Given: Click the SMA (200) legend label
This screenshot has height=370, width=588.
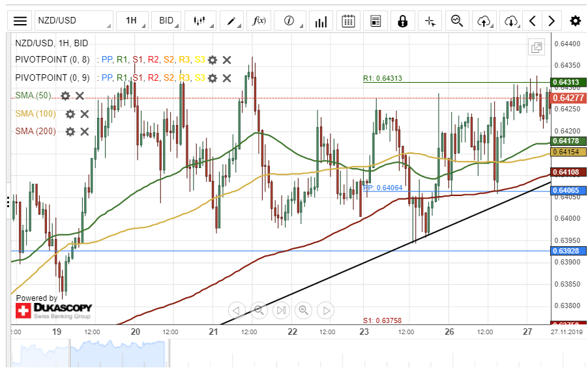Looking at the screenshot, I should tap(36, 131).
